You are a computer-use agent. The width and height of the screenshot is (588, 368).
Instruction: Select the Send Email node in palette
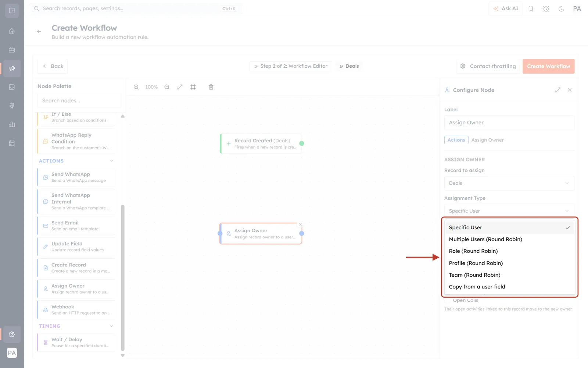click(x=76, y=226)
